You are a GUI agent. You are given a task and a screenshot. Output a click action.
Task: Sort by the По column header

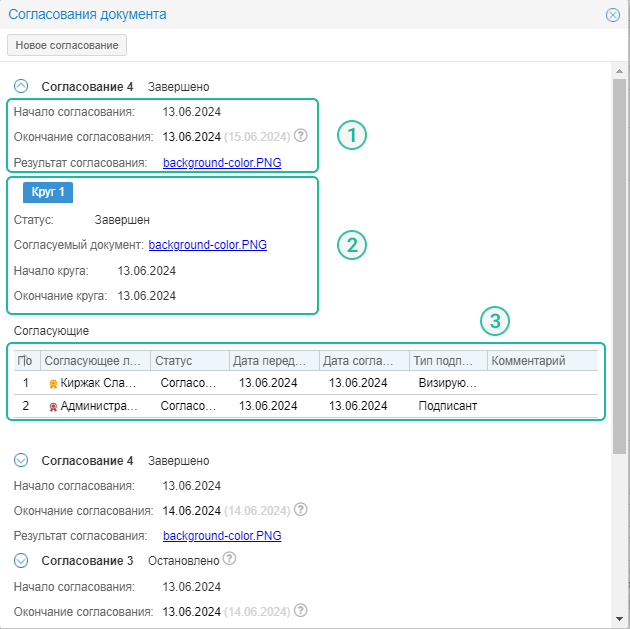pos(27,360)
